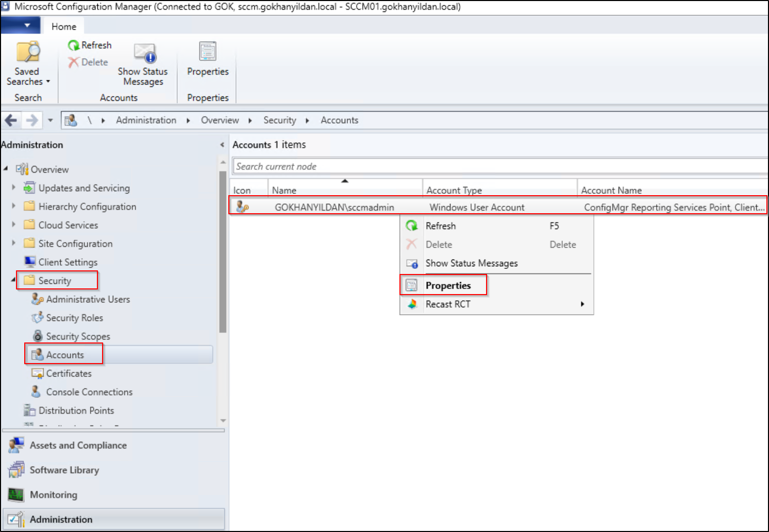Expand the Hierarchy Configuration node
Image resolution: width=769 pixels, height=532 pixels.
click(14, 206)
